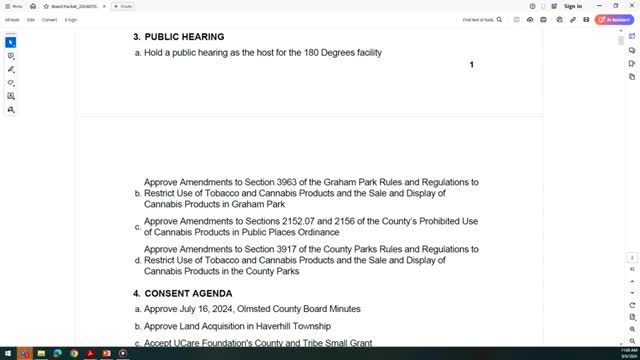Open Microsoft Edge from taskbar

58,353
